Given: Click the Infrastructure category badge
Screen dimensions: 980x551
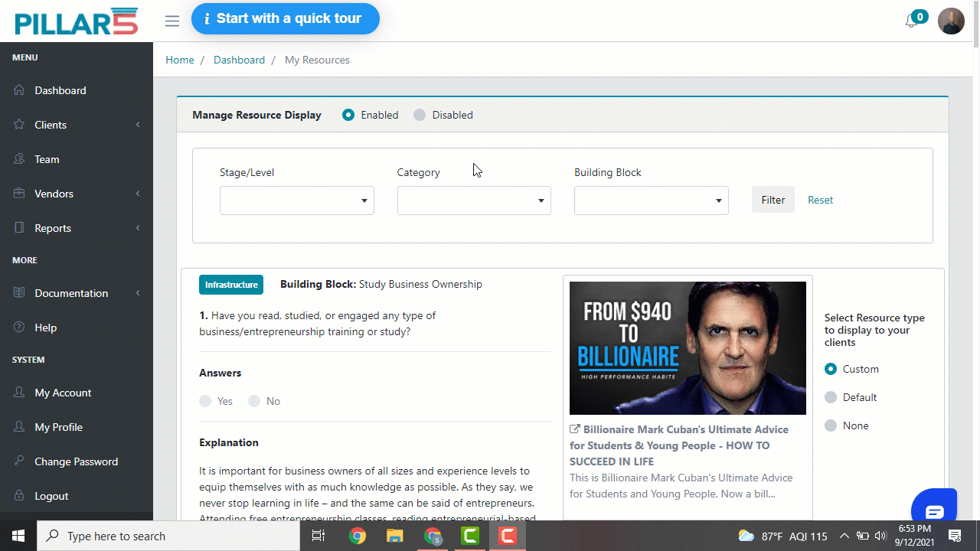Looking at the screenshot, I should tap(231, 285).
